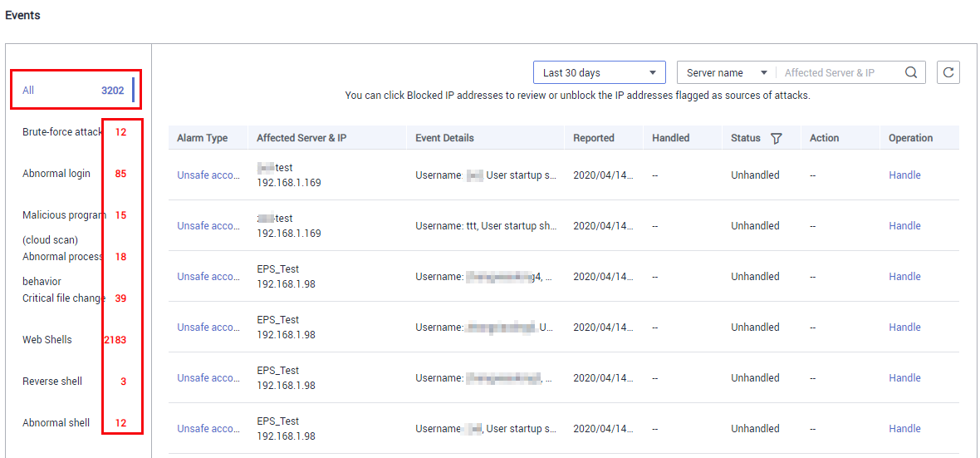Select the All events category
The height and width of the screenshot is (458, 980).
[x=76, y=90]
